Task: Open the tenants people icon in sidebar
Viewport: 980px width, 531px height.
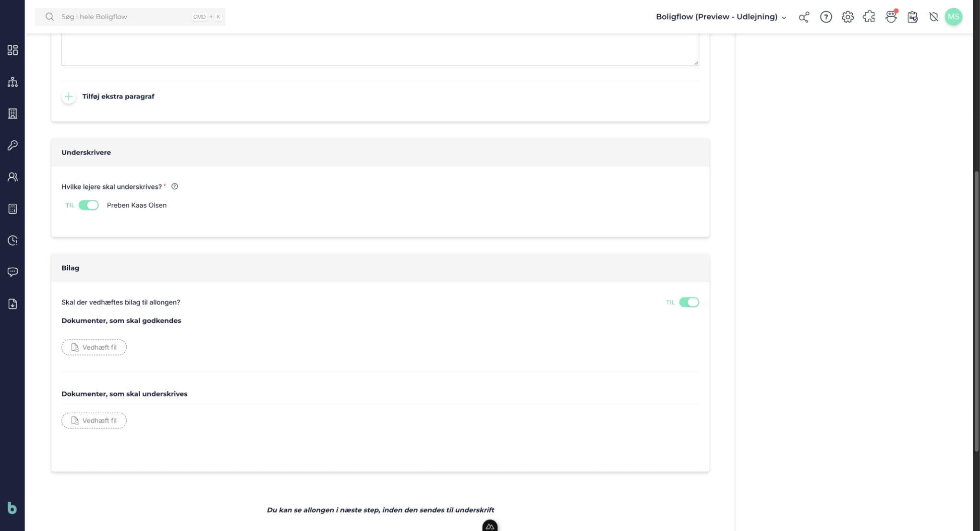Action: click(x=12, y=177)
